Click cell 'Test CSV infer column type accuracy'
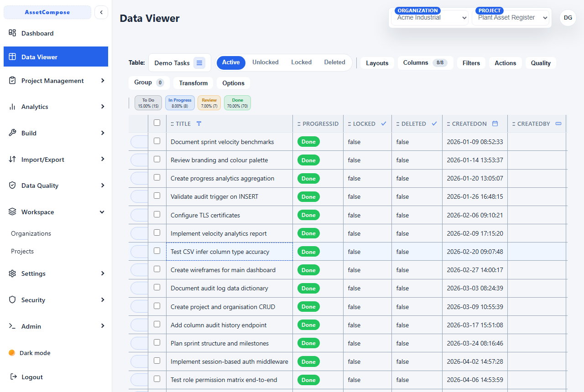The width and height of the screenshot is (584, 392). pos(229,252)
